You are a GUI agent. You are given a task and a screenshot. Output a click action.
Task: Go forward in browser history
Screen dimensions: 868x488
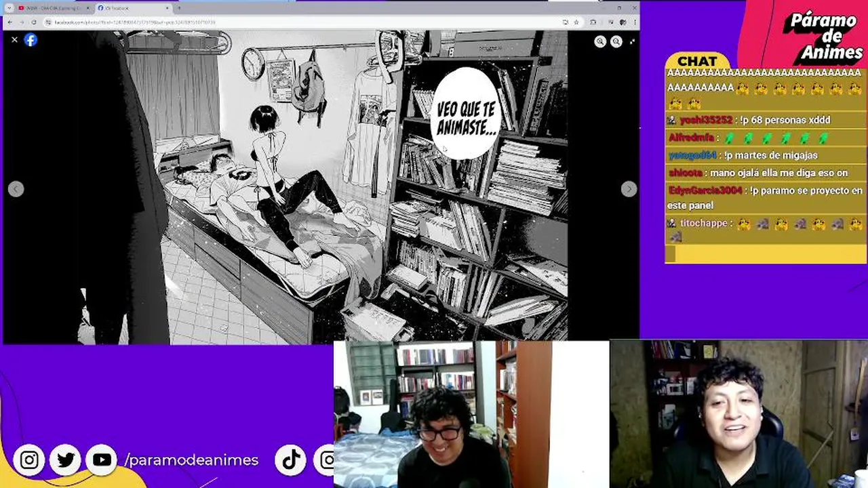(x=21, y=22)
